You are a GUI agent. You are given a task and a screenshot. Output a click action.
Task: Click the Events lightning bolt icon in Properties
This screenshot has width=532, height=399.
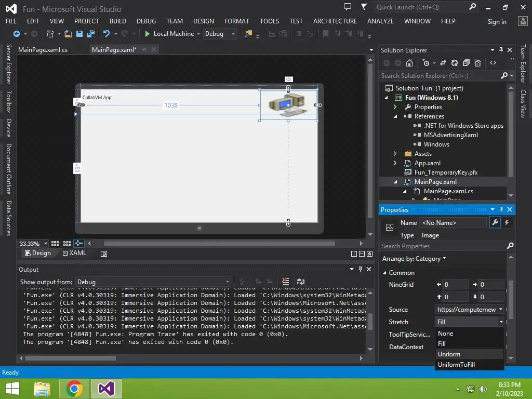[x=507, y=222]
